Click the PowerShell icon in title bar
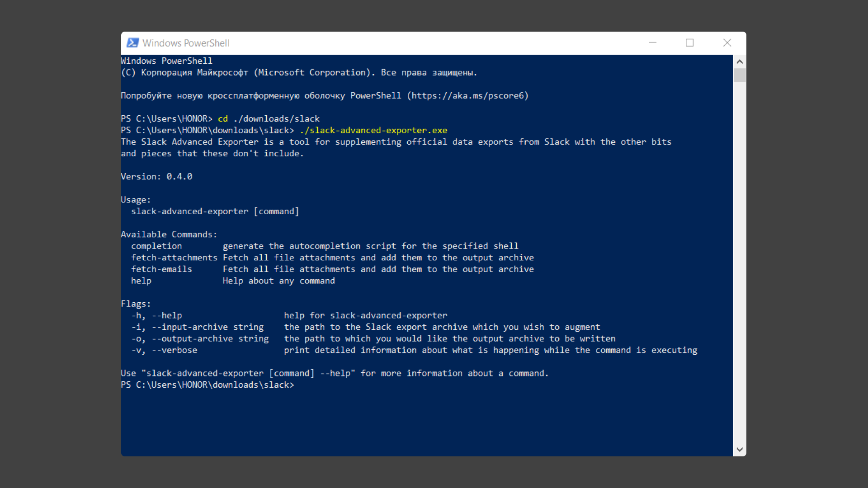This screenshot has width=868, height=488. click(132, 43)
